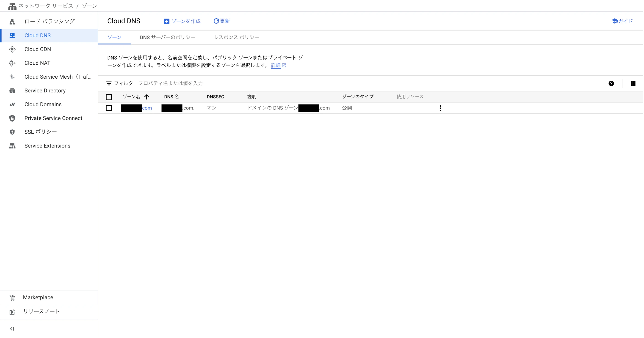Click the 公開 zone type cell
The width and height of the screenshot is (644, 338).
pos(347,108)
